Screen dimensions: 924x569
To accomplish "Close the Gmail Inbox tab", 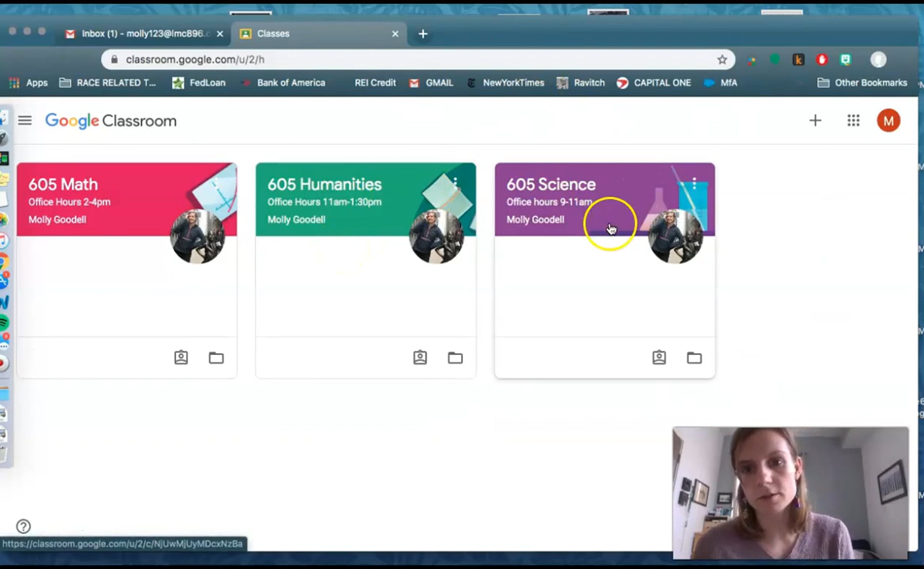I will (x=220, y=34).
